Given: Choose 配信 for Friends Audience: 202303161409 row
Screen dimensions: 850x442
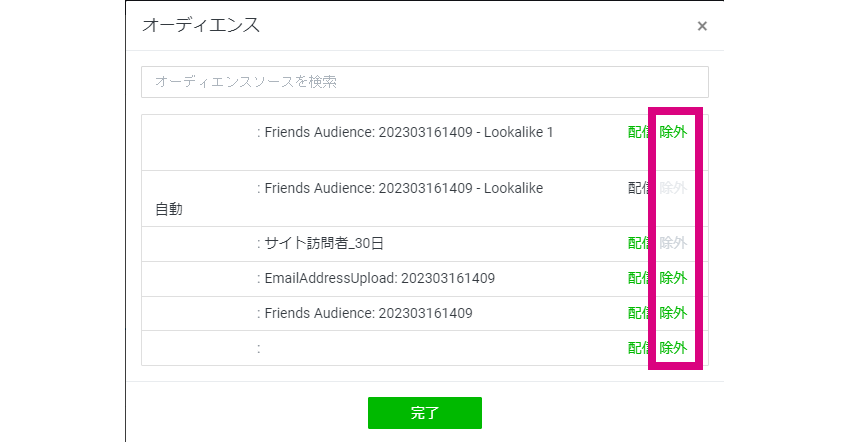Looking at the screenshot, I should pos(638,313).
